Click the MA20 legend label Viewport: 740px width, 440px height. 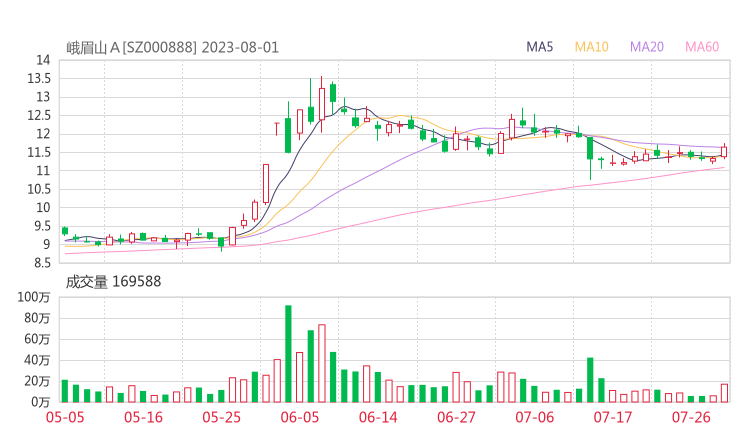click(647, 47)
